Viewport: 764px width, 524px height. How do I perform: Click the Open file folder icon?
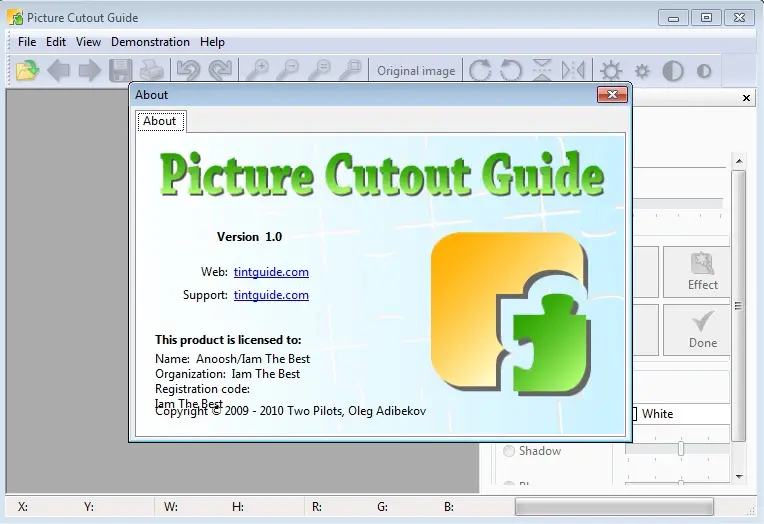coord(27,70)
